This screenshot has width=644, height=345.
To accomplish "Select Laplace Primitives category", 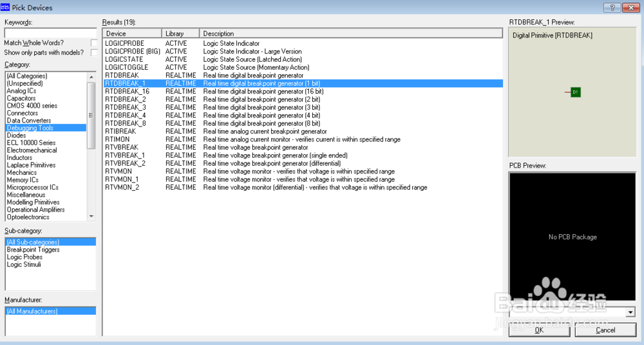I will click(x=46, y=165).
